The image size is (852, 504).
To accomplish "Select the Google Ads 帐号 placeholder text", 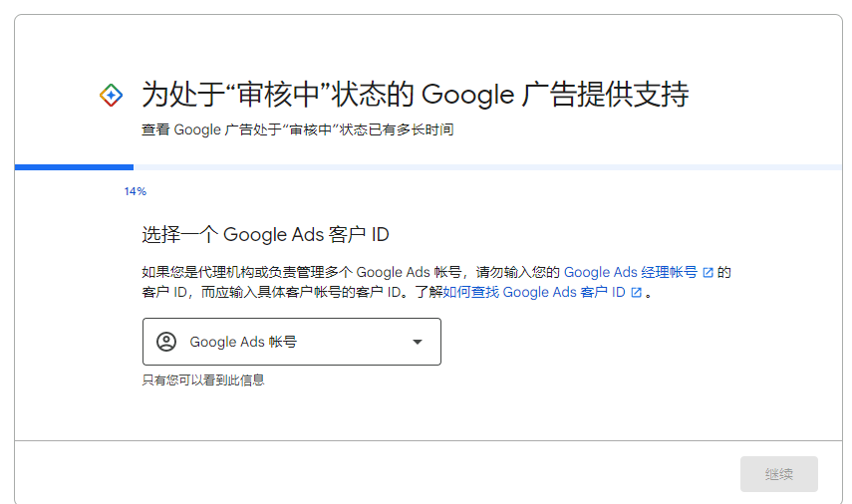I will click(243, 342).
